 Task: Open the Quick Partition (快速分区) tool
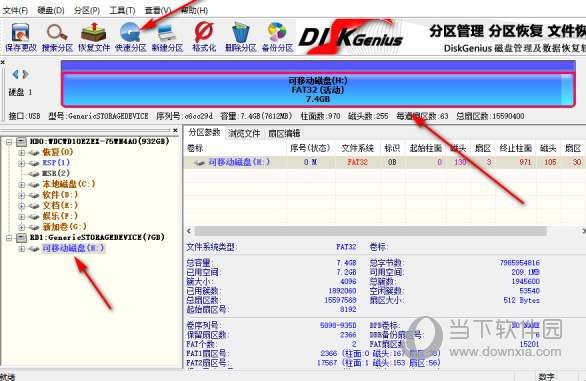point(130,37)
